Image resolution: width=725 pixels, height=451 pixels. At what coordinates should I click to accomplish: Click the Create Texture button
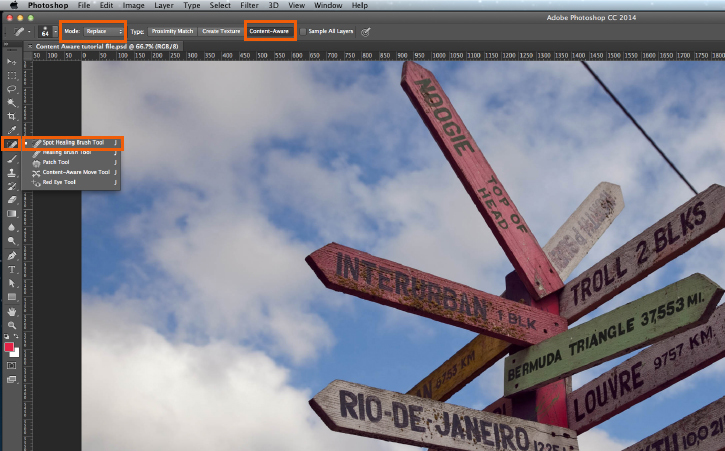pyautogui.click(x=221, y=31)
